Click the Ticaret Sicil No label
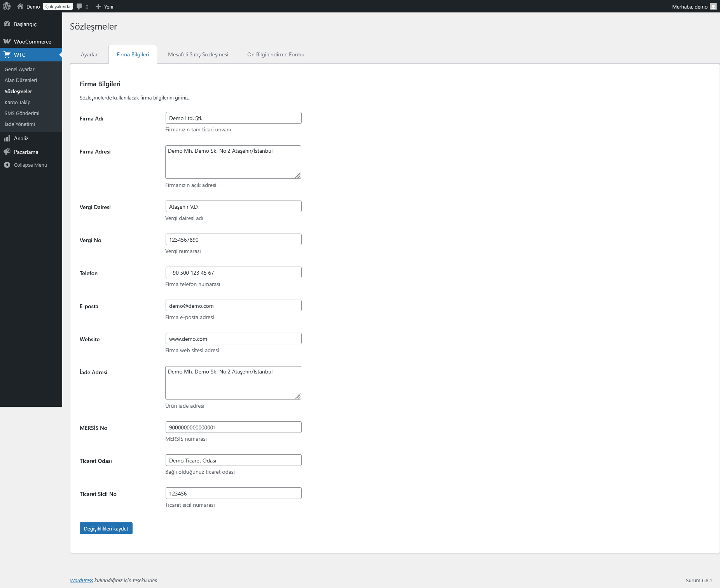720x588 pixels. point(98,494)
